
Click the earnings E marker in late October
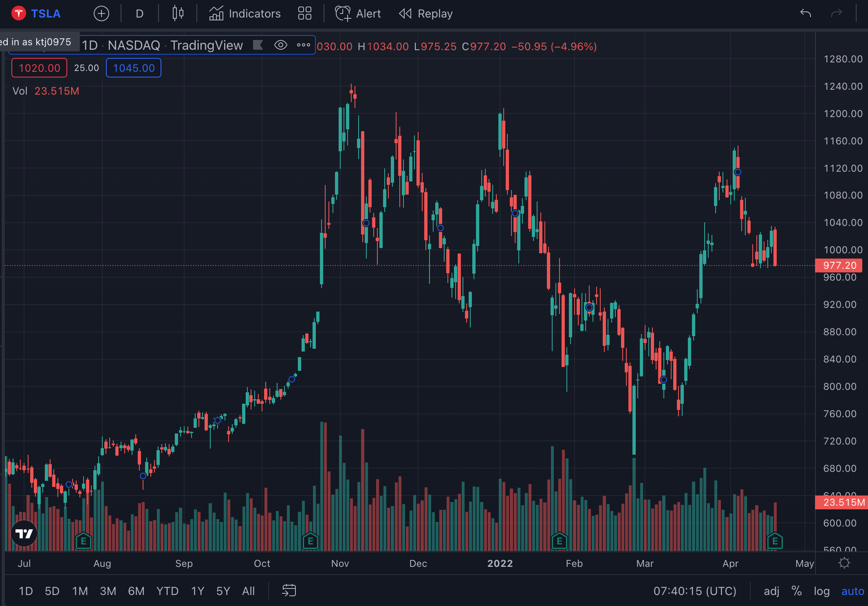[x=311, y=541]
